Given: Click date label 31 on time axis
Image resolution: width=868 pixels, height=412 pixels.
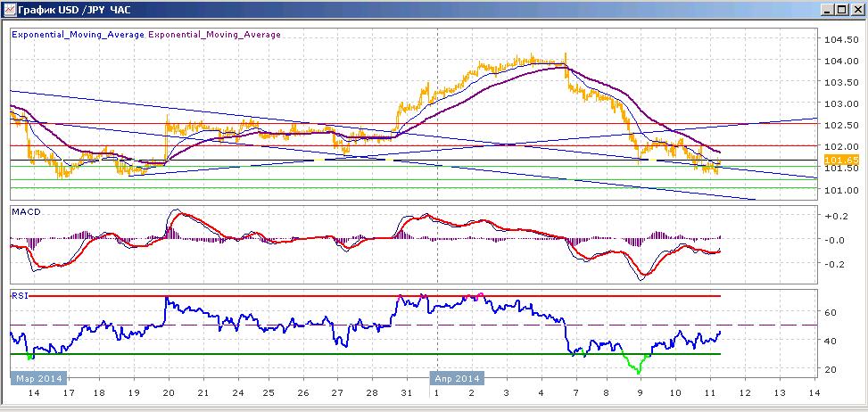Looking at the screenshot, I should coord(406,393).
